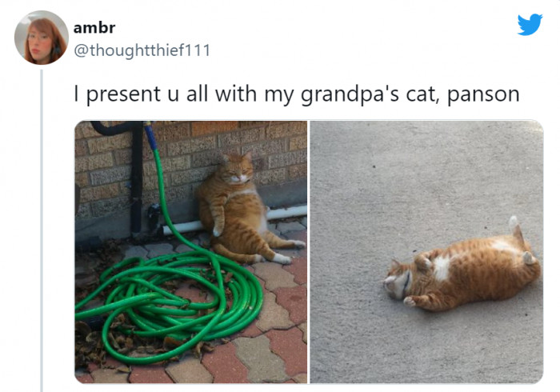
Task: Open ambr's profile picture
Action: tap(42, 38)
